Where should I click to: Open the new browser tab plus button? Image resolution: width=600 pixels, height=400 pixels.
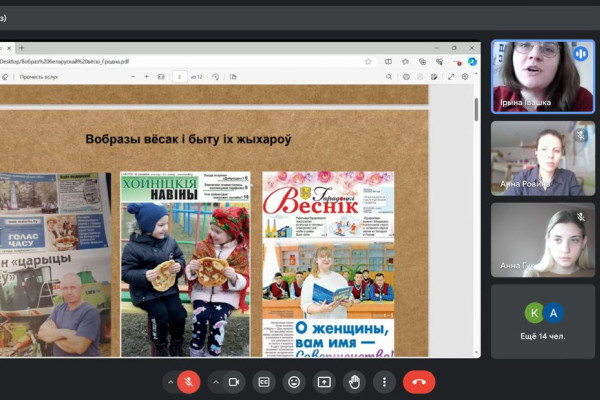point(21,47)
